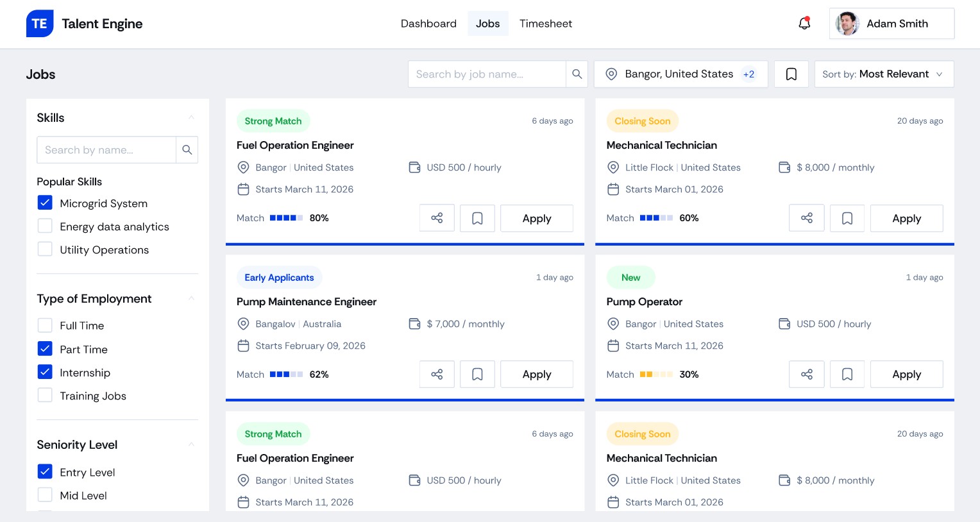This screenshot has height=522, width=980.
Task: Click the first Closing Soon badge
Action: coord(643,121)
